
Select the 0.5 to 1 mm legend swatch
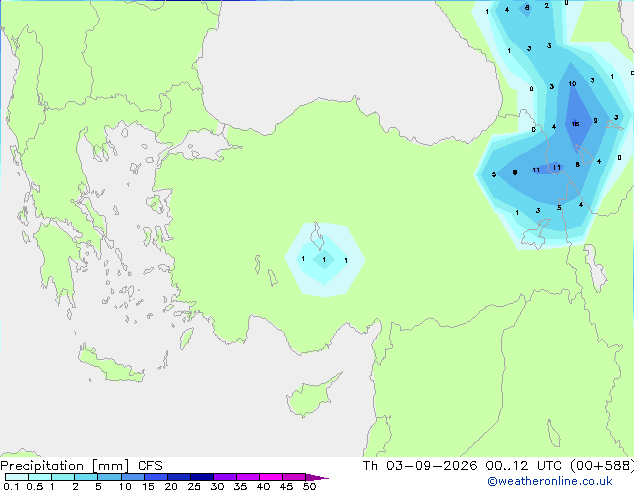[x=40, y=477]
